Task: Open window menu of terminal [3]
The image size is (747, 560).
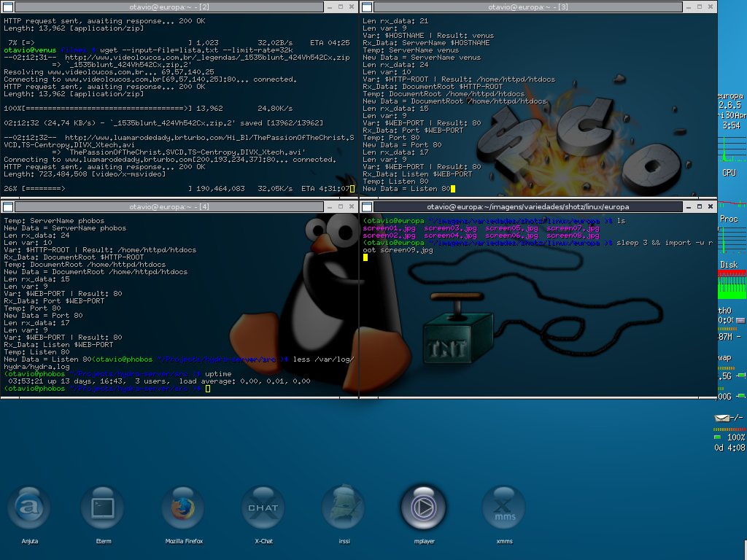Action: point(365,7)
